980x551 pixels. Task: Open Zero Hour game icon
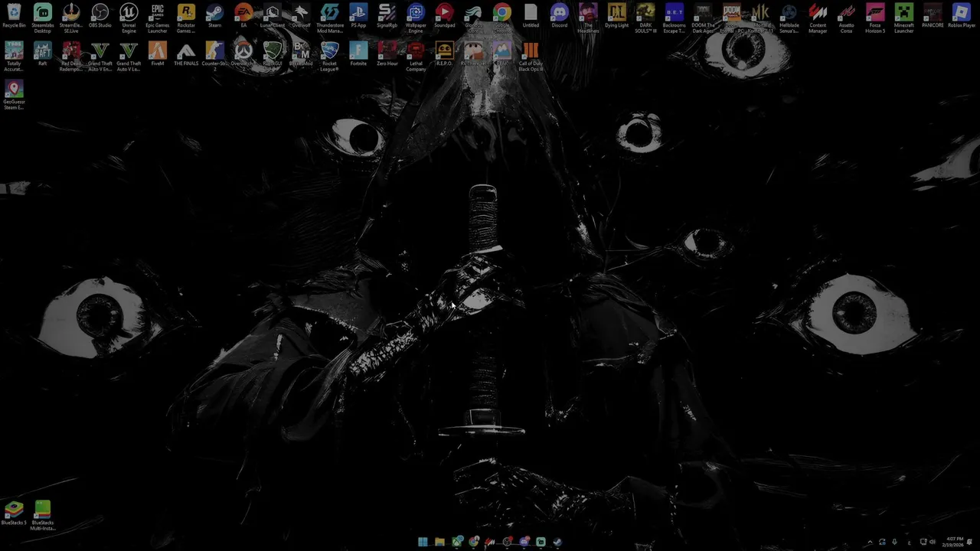(387, 55)
